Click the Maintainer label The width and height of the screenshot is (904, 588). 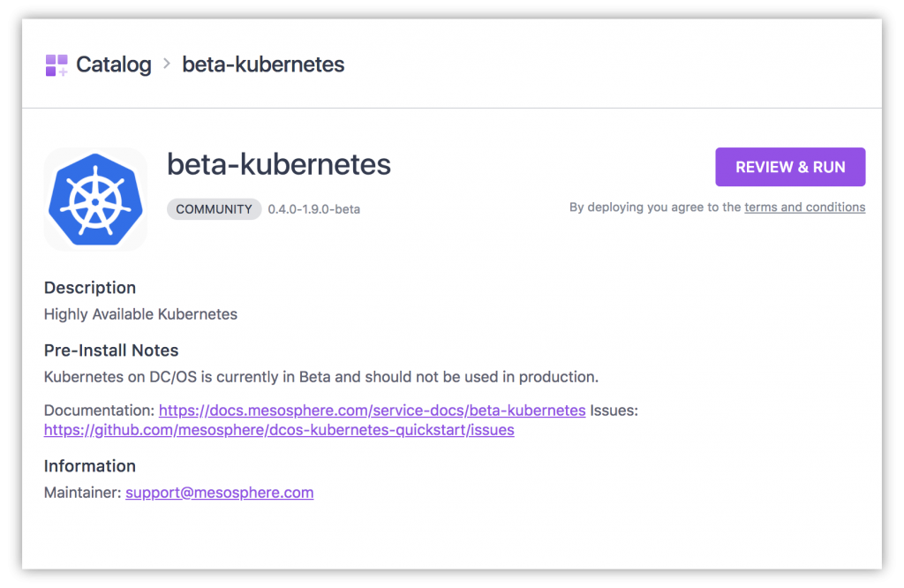point(82,493)
